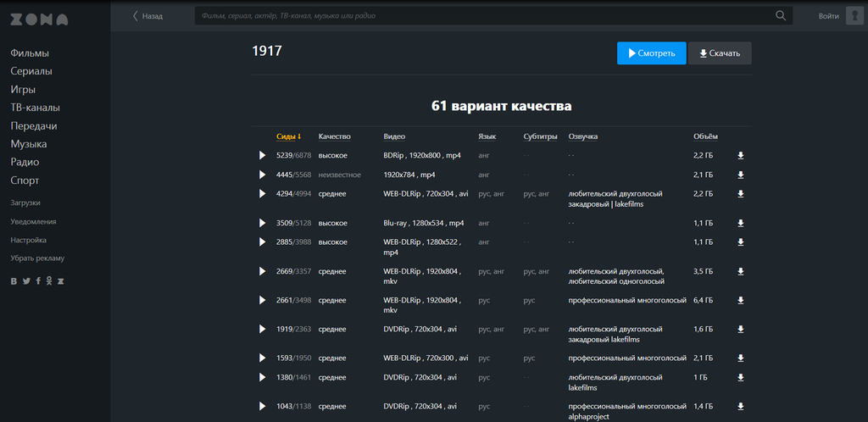Open the Odnoklassniki social link
868x422 pixels.
[49, 281]
